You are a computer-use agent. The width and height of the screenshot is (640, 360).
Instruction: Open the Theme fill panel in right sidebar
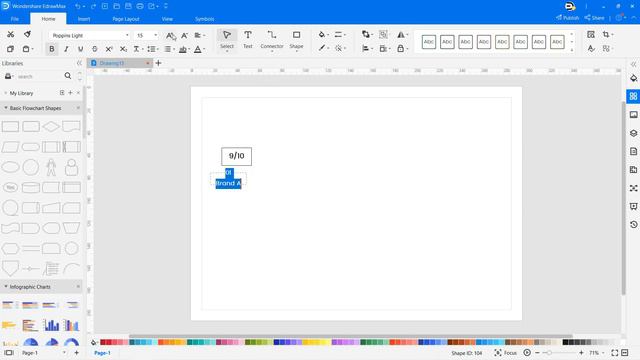(633, 78)
